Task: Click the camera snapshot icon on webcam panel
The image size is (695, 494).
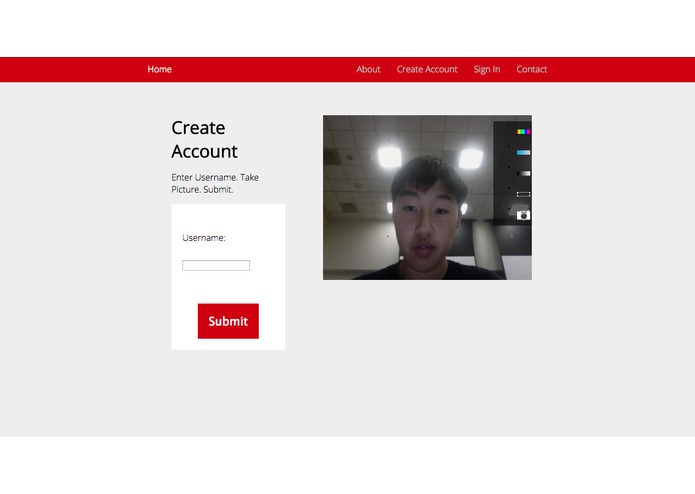Action: point(523,215)
